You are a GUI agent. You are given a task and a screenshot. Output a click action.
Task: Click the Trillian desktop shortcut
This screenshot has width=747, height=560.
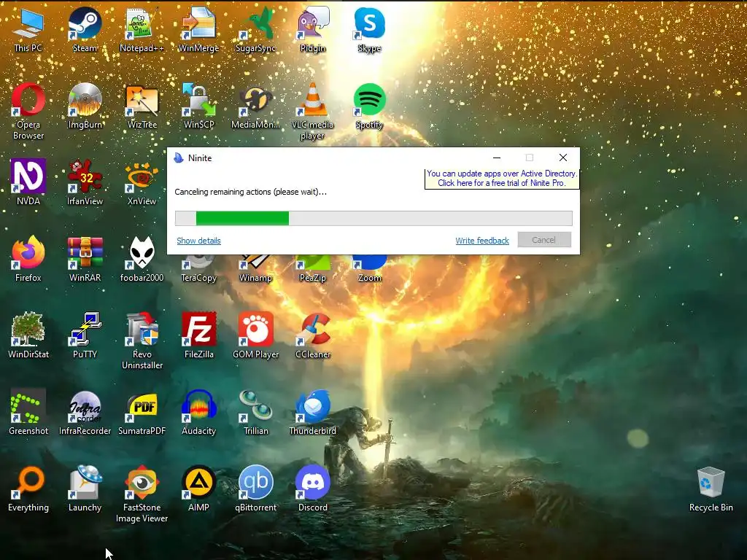click(x=256, y=413)
